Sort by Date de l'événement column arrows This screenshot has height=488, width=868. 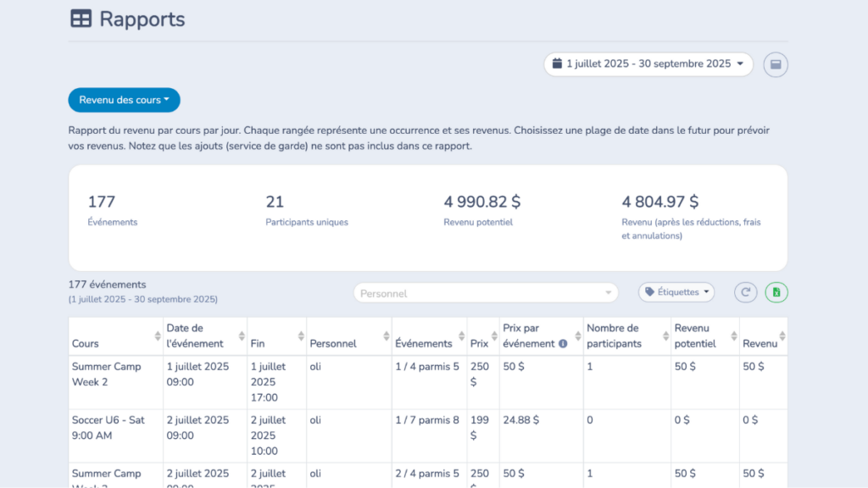coord(242,336)
